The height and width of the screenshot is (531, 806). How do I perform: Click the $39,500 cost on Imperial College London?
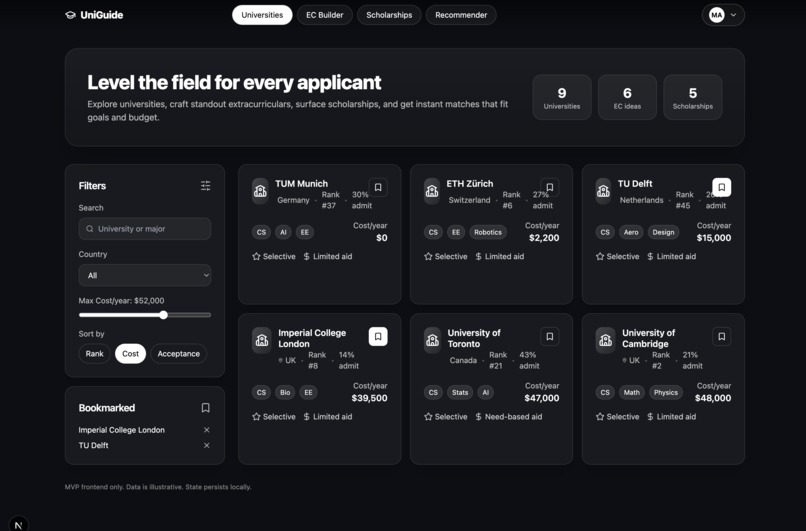pyautogui.click(x=370, y=398)
